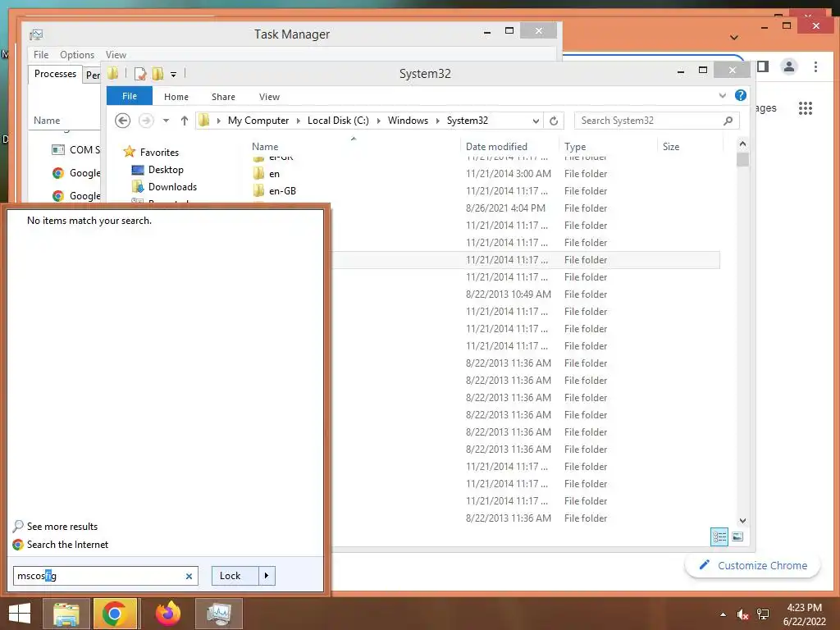Clear the start menu search box
The width and height of the screenshot is (840, 630).
(189, 577)
